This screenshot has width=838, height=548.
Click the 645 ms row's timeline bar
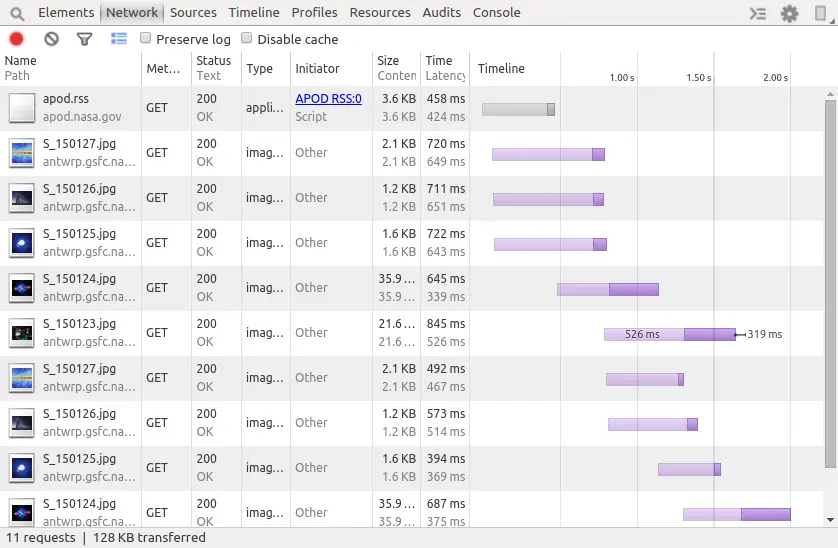(608, 290)
